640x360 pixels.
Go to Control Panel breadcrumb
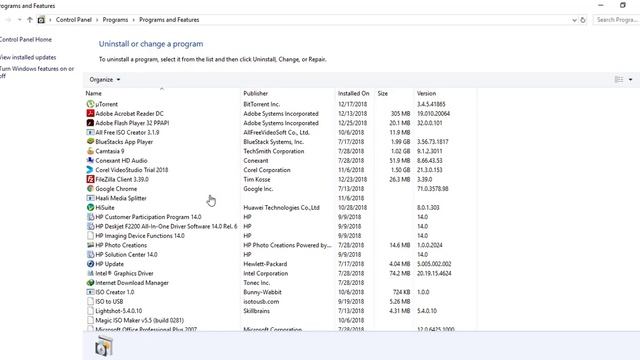[x=73, y=20]
